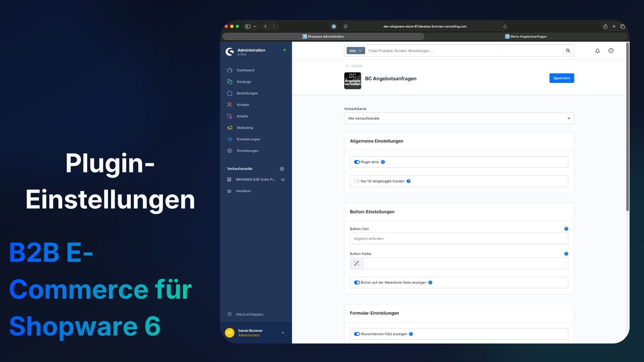Open the Button-Farbe color picker swatch

click(x=357, y=263)
